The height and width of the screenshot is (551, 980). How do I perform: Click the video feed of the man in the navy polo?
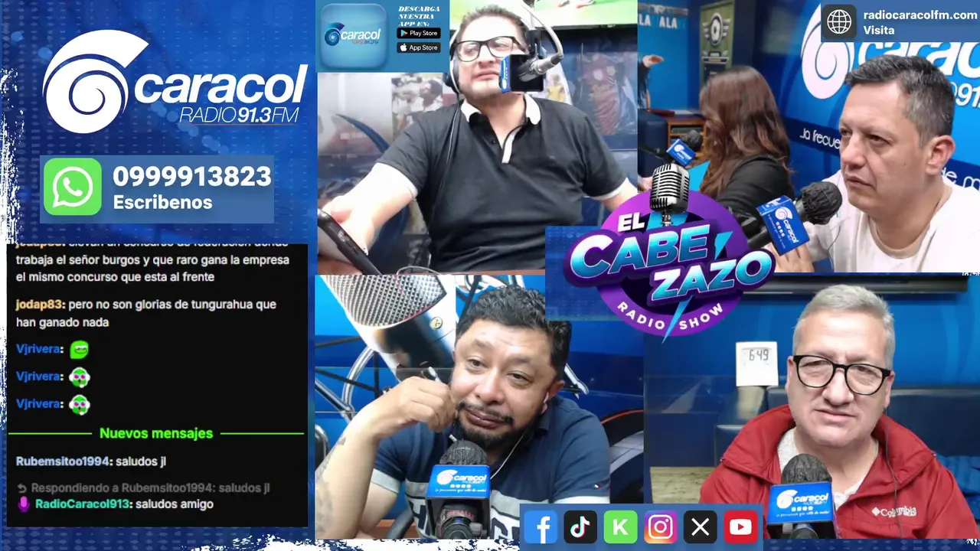(479, 407)
